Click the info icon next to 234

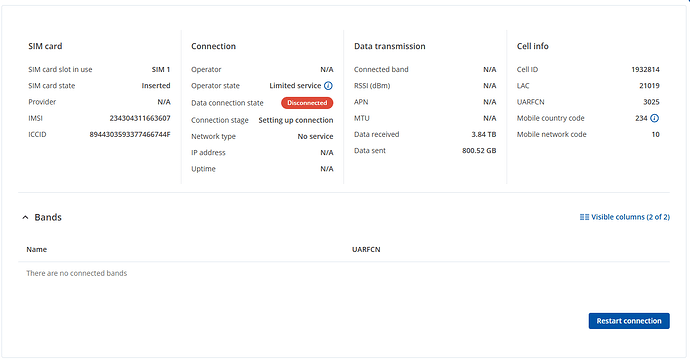point(655,118)
